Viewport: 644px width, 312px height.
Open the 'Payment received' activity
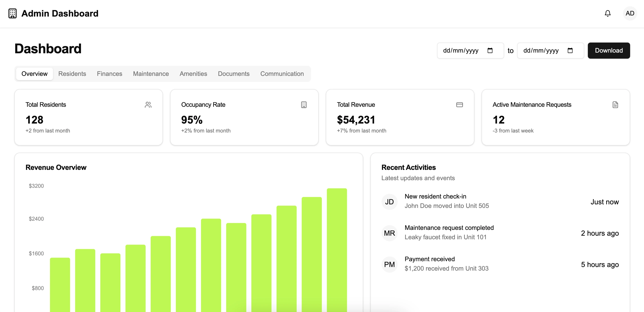[x=430, y=259]
